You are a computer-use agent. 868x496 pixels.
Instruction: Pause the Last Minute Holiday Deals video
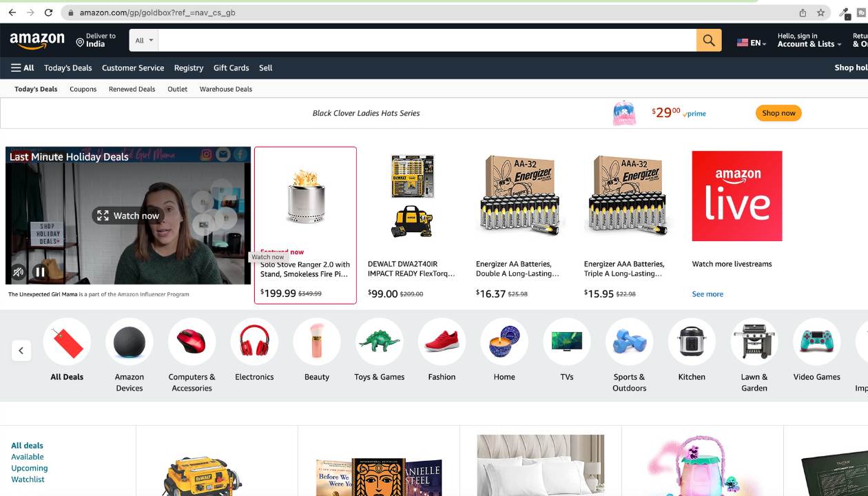tap(40, 272)
